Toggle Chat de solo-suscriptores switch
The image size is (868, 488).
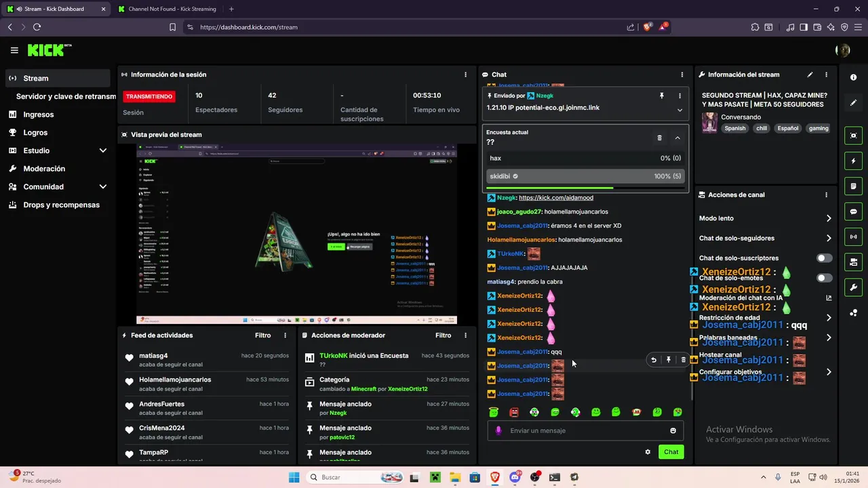pos(825,258)
